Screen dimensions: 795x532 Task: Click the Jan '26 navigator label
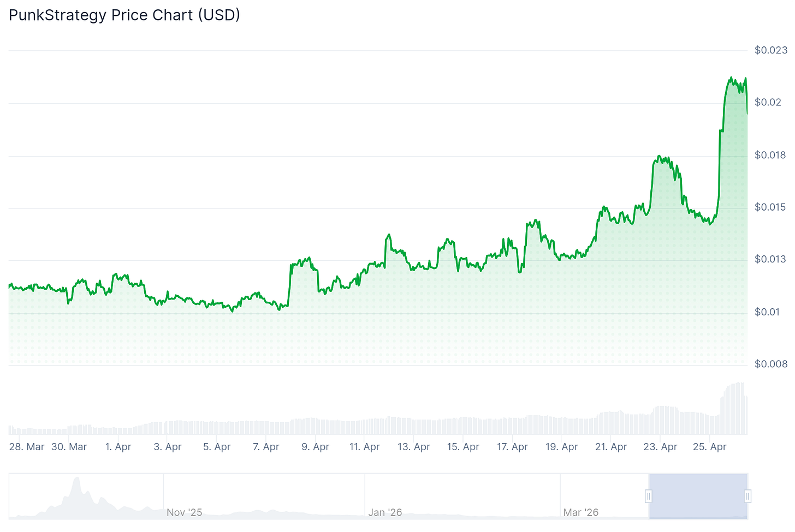[x=385, y=512]
